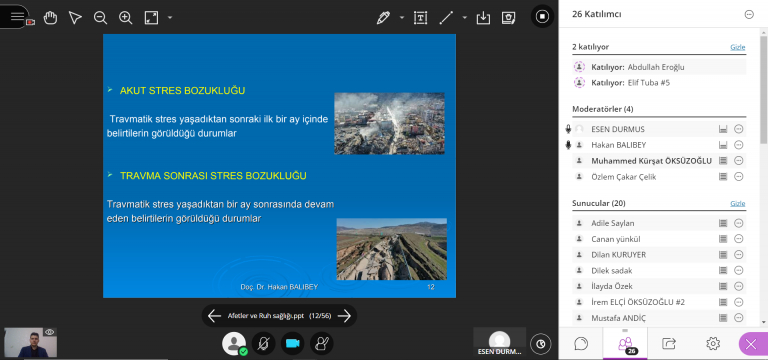Screen dimensions: 768x360
Task: Click the session timer clock icon
Action: 541,344
